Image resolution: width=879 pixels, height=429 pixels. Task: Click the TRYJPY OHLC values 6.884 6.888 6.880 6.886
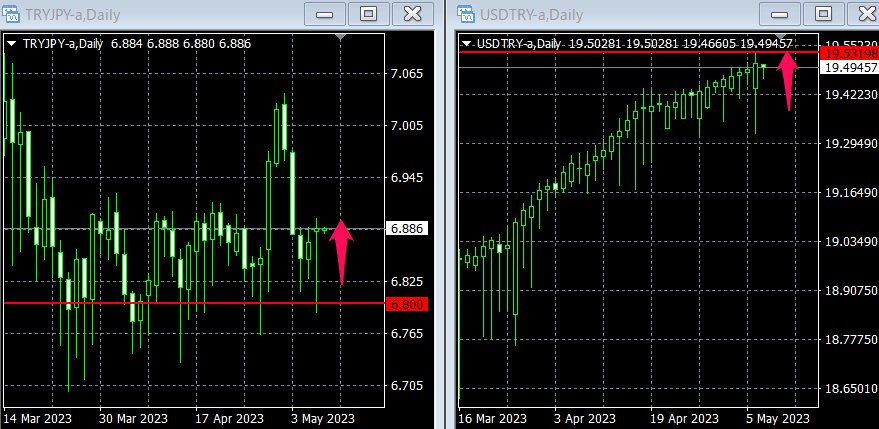181,44
